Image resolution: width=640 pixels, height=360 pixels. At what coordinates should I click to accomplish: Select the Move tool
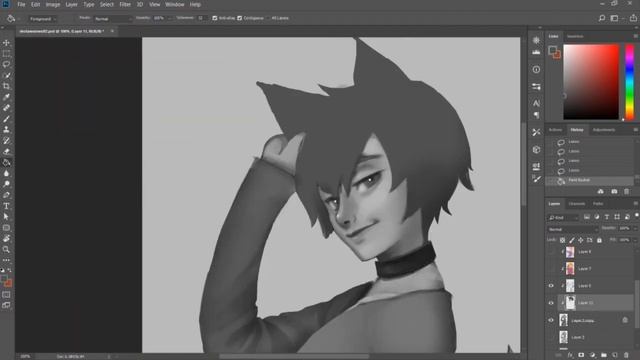[6, 43]
